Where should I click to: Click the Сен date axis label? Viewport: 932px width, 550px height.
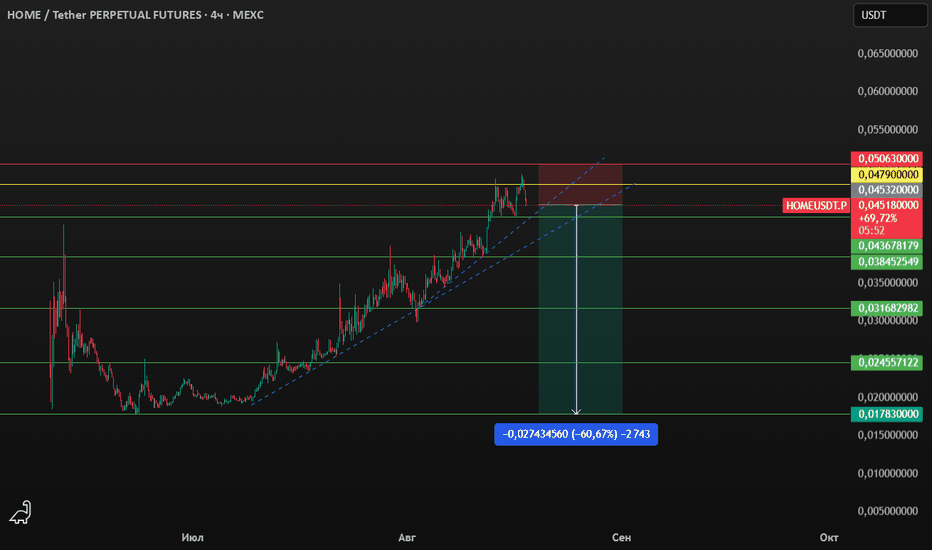coord(622,538)
